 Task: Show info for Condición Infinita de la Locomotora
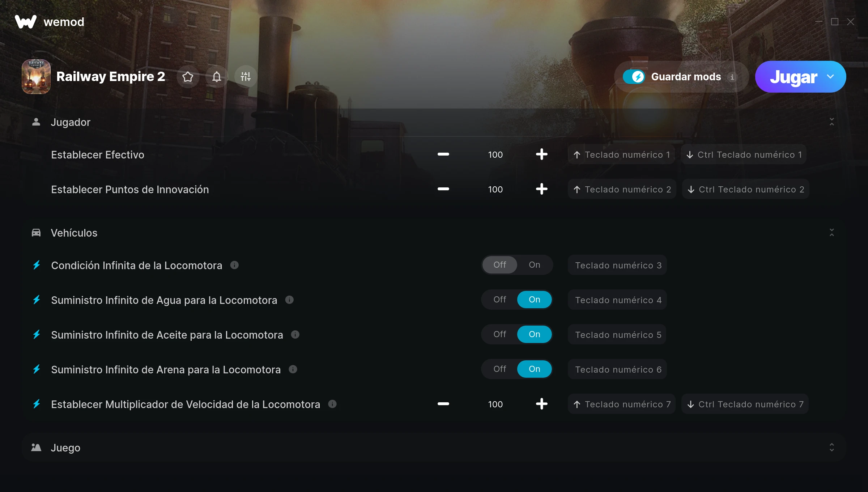[234, 265]
